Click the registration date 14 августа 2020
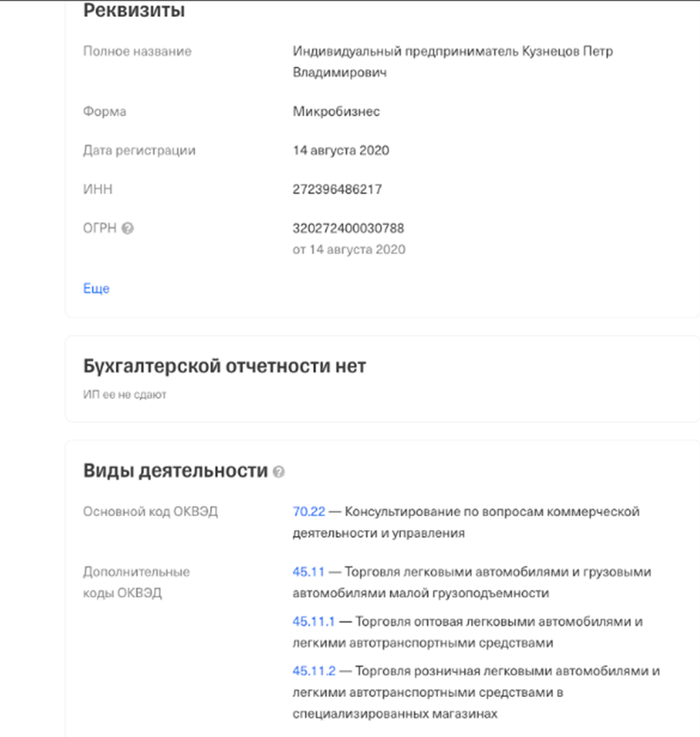The width and height of the screenshot is (700, 737). coord(341,150)
